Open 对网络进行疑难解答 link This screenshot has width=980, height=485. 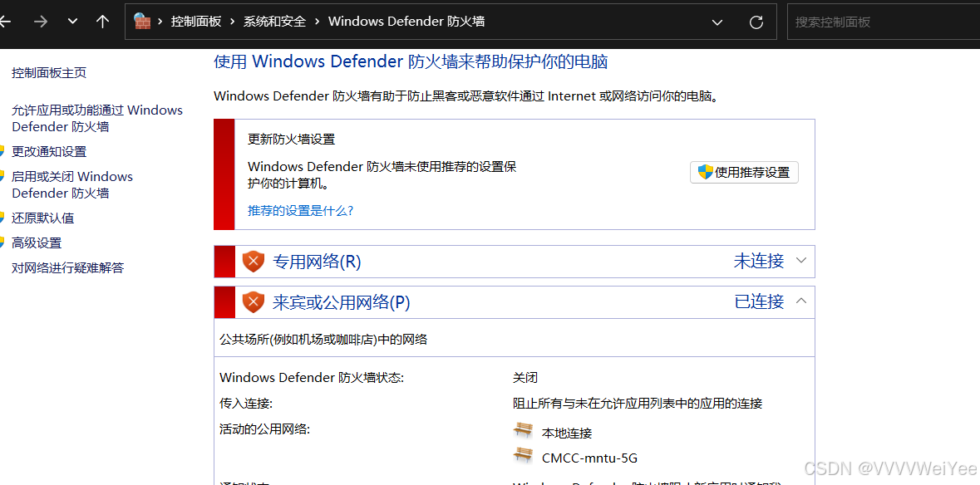pos(68,267)
